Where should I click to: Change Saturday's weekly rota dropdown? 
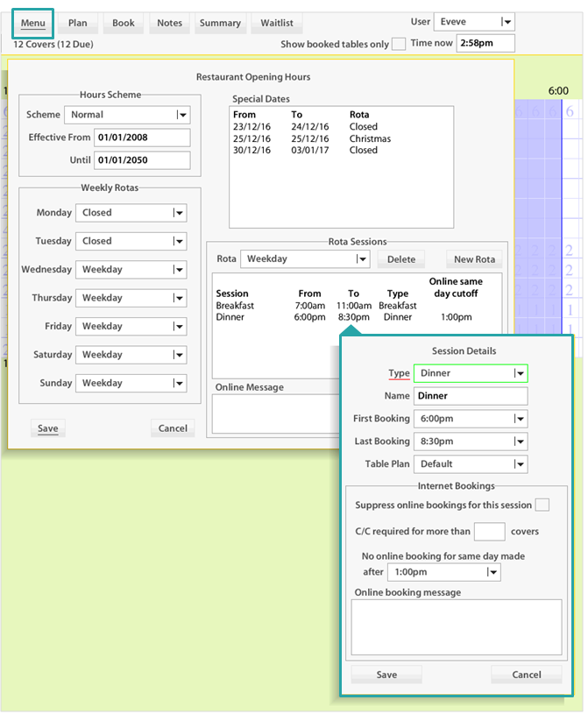click(131, 355)
